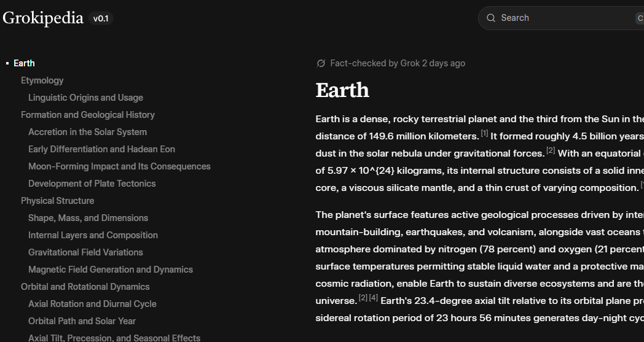The image size is (644, 342).
Task: Navigate to Accretion in the Solar System
Action: coord(87,132)
